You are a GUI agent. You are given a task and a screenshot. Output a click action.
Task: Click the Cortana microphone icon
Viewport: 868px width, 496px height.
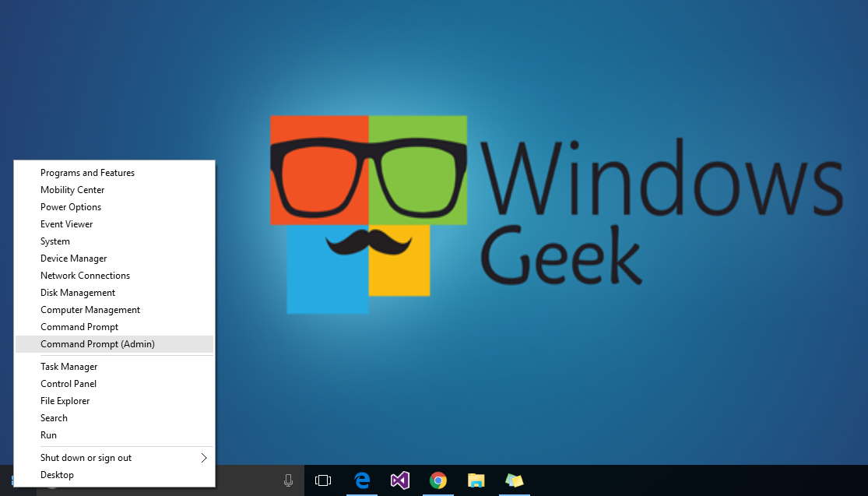288,480
